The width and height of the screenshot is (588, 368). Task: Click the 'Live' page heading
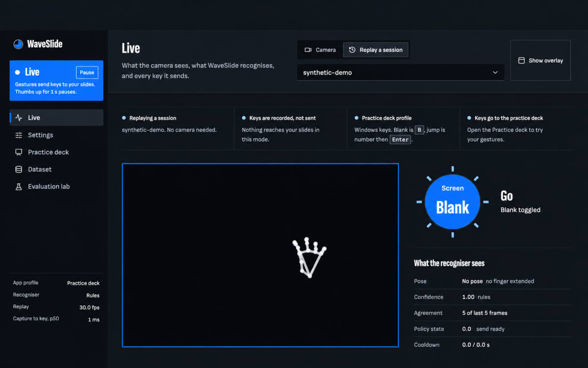click(x=131, y=48)
